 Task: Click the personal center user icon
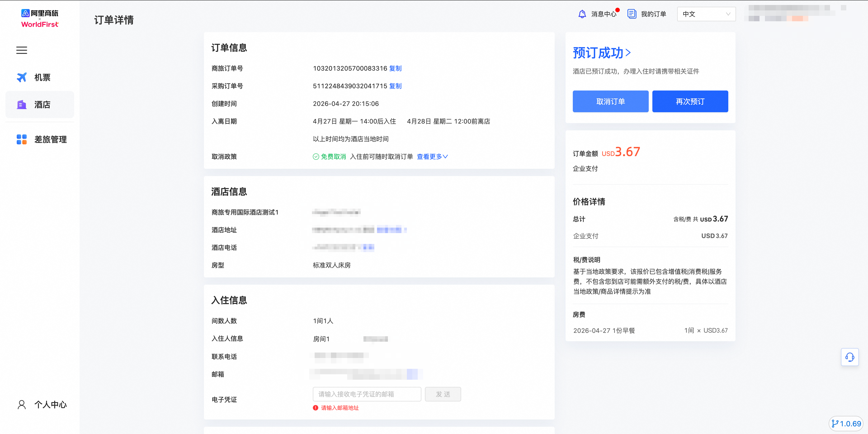21,404
